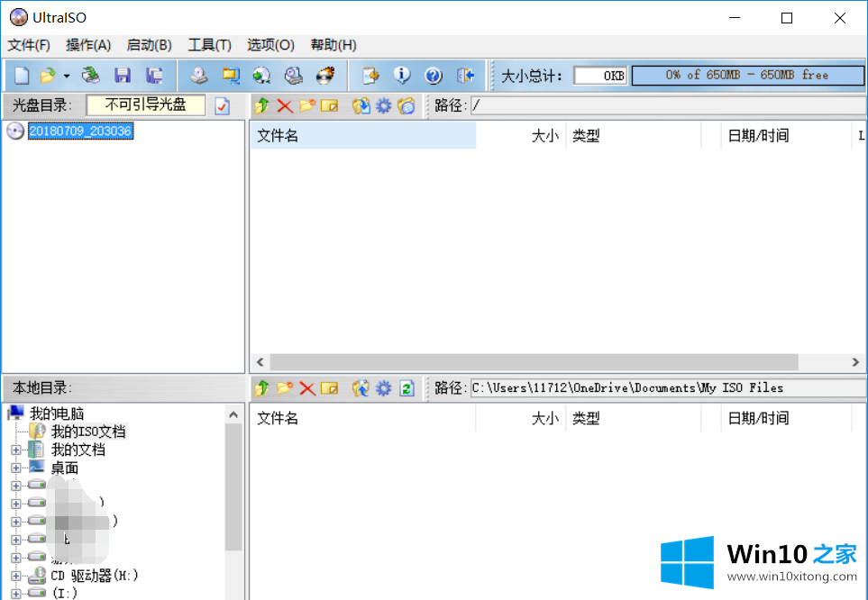
Task: Click the local path field C:\Users\11712
Action: point(669,388)
